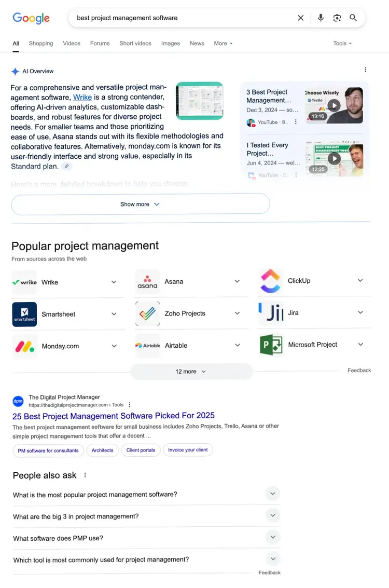Open AI Overview three-dot options menu
Screen dimensions: 389x588
pos(365,70)
